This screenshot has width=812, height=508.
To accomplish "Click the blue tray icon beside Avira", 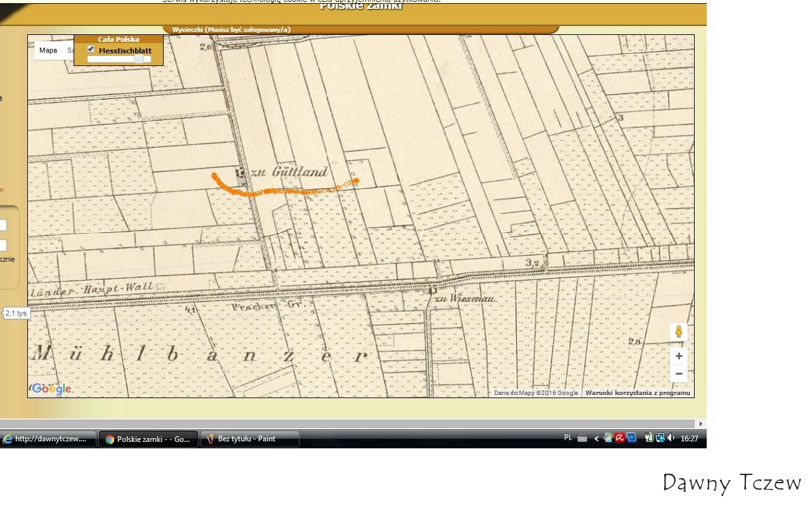I will click(631, 438).
